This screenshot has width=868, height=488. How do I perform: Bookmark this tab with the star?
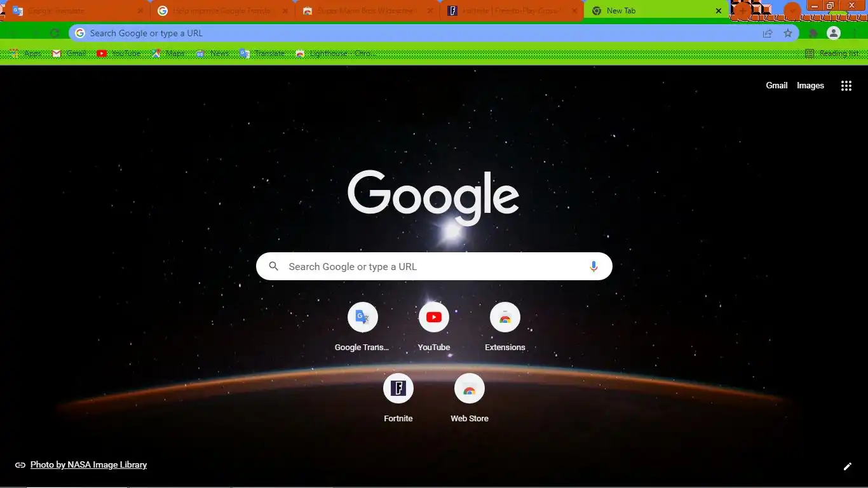[788, 33]
